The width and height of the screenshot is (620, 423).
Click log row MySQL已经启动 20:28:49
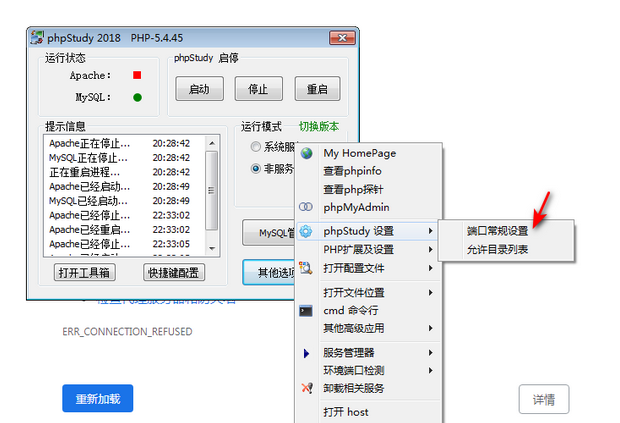(x=120, y=201)
